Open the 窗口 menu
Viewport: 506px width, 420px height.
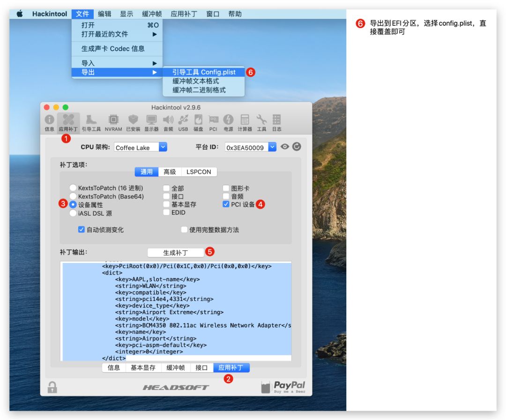[x=213, y=14]
